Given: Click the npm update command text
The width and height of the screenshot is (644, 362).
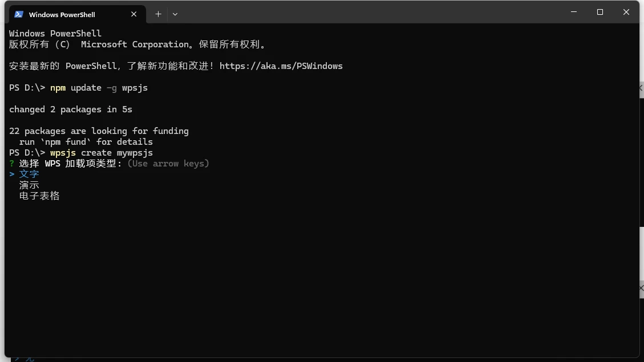Looking at the screenshot, I should (99, 88).
